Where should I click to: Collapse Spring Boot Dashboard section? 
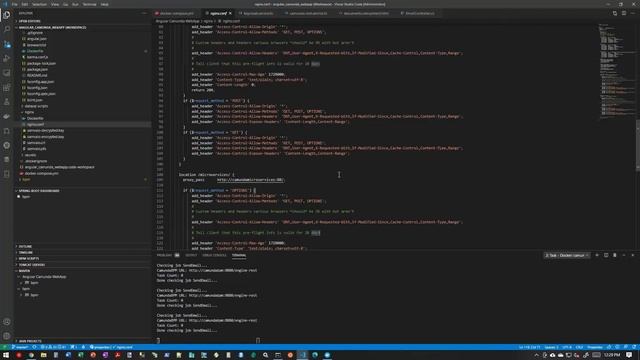click(39, 191)
